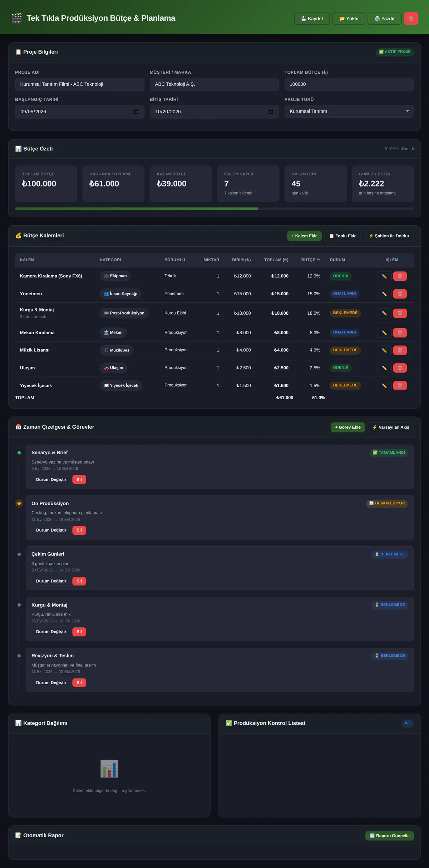Edit the Kamera Kiralama row with pencil icon

384,276
